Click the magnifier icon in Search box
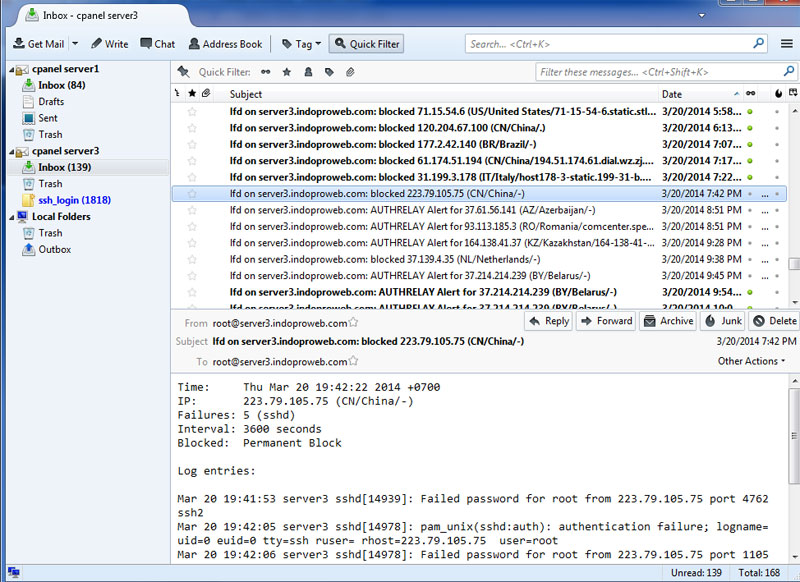 coord(759,43)
